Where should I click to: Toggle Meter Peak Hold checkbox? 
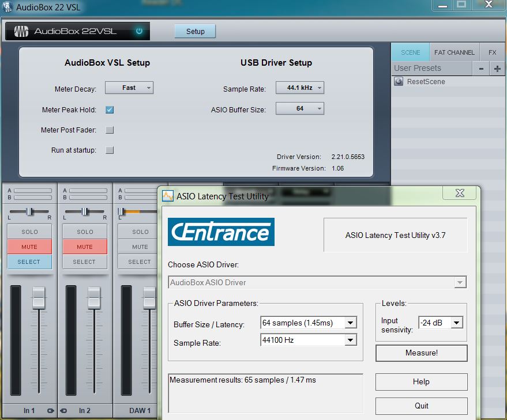[x=110, y=110]
